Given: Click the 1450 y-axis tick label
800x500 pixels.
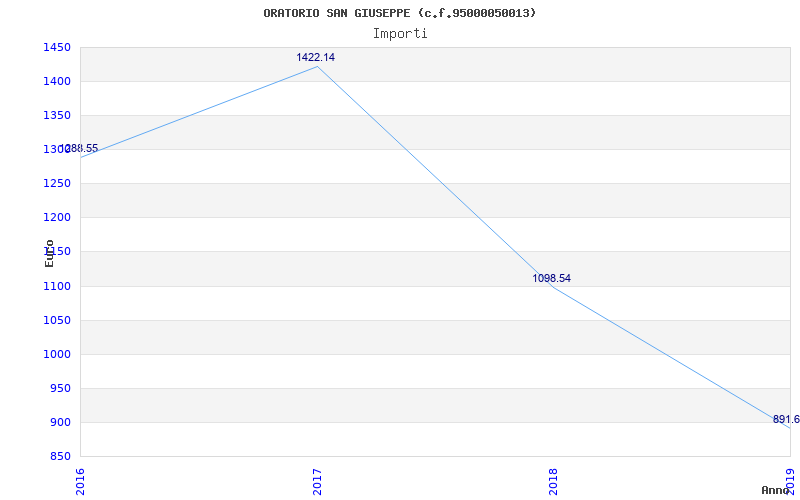Looking at the screenshot, I should click(x=57, y=47).
